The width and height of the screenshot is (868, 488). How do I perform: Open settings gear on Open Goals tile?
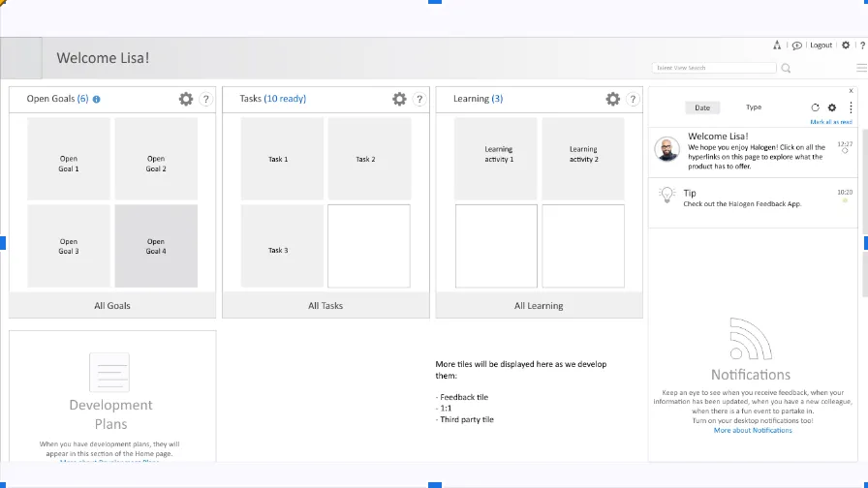click(x=186, y=99)
